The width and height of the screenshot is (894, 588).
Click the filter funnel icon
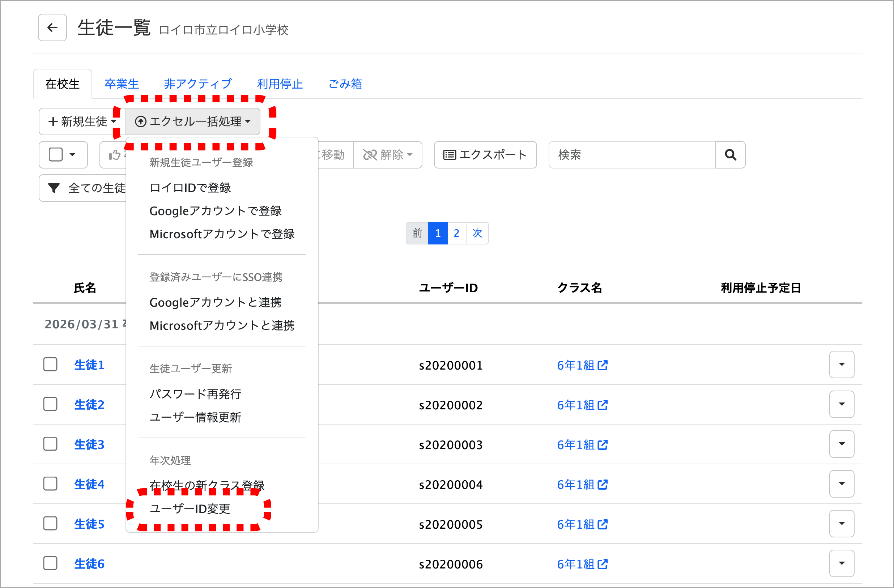(54, 188)
